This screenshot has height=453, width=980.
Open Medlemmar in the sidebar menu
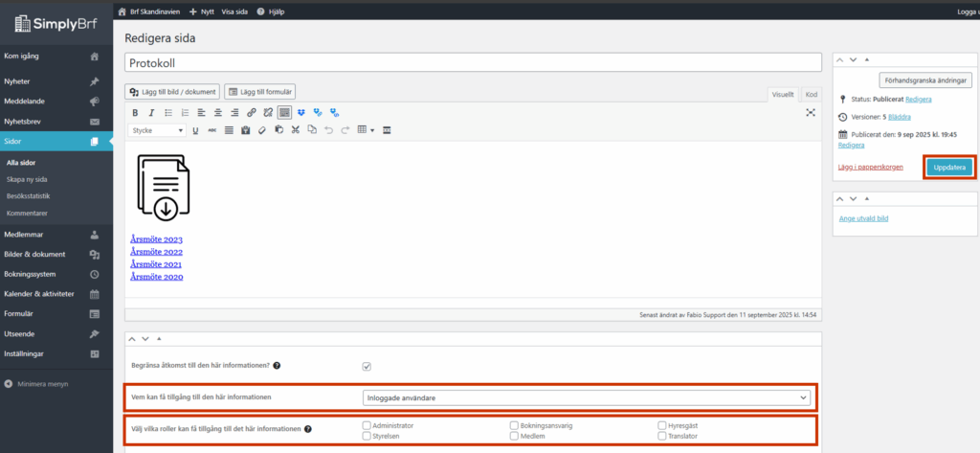pos(29,234)
